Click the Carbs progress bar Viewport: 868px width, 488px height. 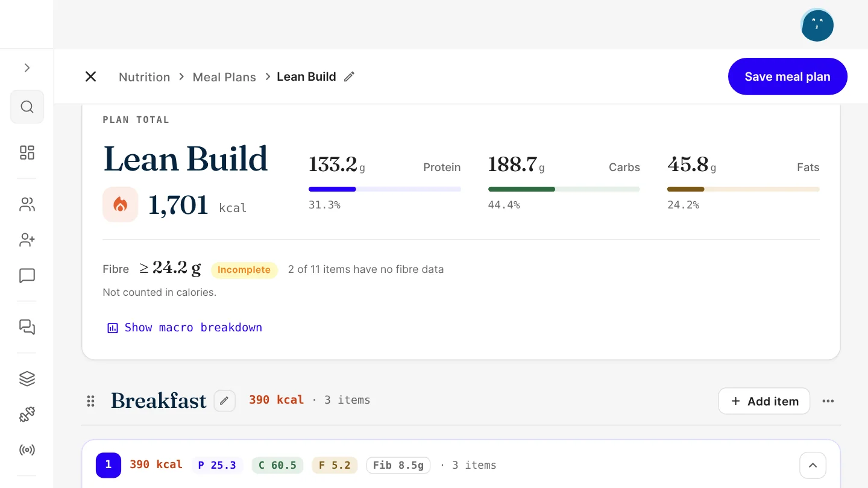point(564,189)
